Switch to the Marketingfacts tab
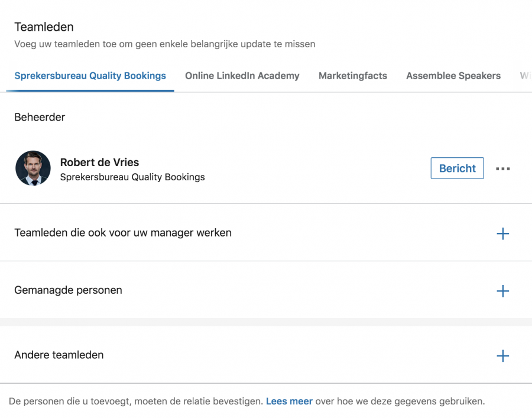 353,76
